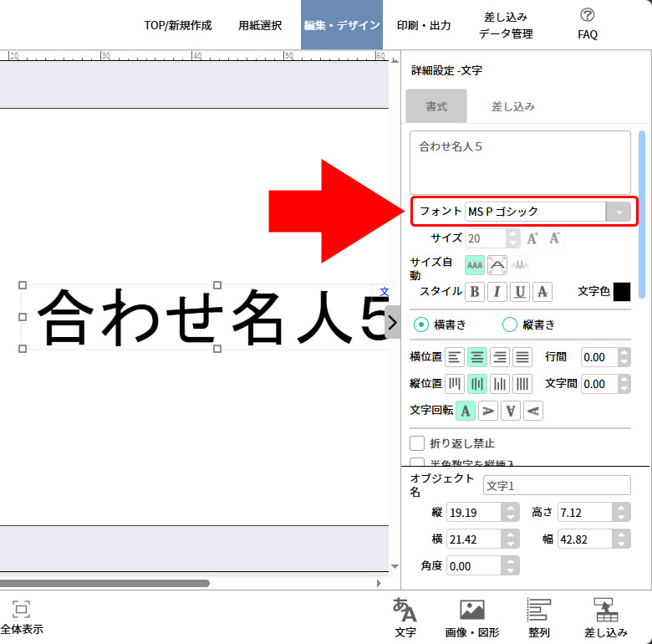Select the shrink AA auto-size icon
The height and width of the screenshot is (644, 652).
click(520, 265)
